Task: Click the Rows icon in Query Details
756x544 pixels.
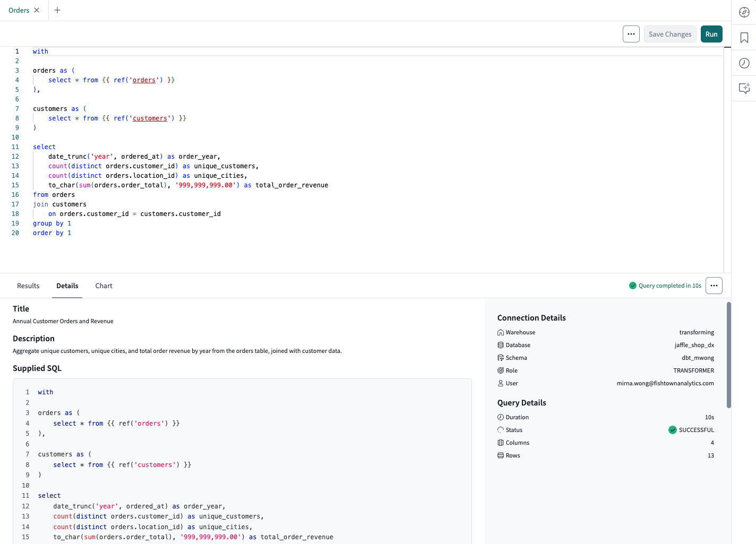Action: (500, 455)
